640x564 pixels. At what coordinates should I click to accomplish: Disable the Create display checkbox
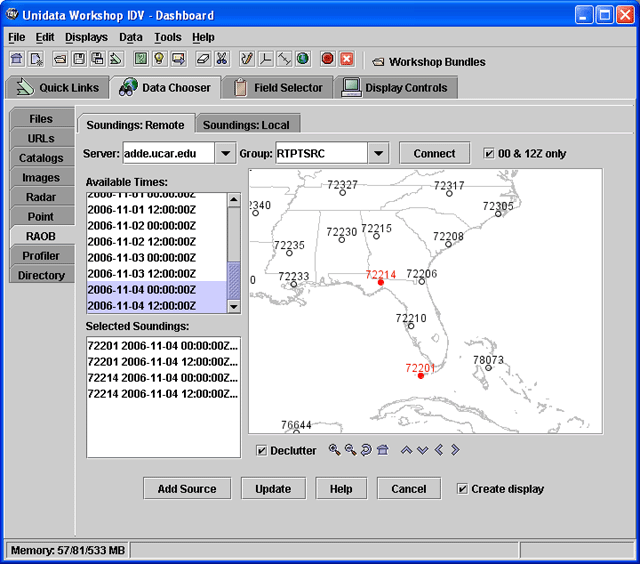(x=462, y=489)
